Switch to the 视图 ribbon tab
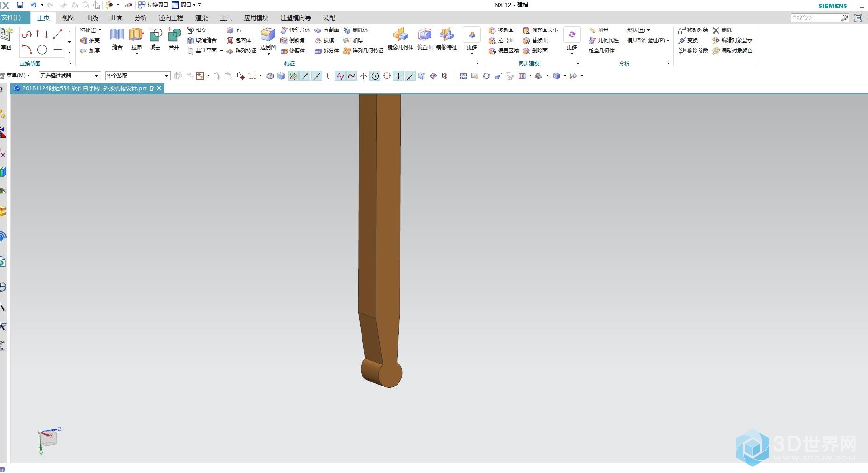Screen dimensions: 868x473 point(68,18)
